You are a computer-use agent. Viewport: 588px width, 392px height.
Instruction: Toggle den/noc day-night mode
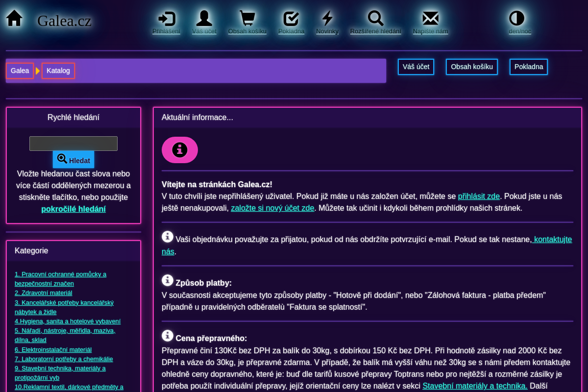(x=516, y=19)
